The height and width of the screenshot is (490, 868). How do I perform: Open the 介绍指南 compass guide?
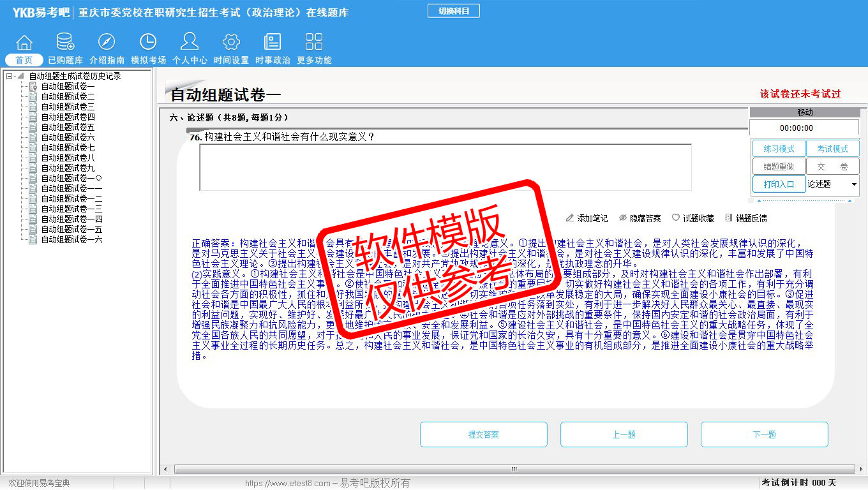[107, 50]
